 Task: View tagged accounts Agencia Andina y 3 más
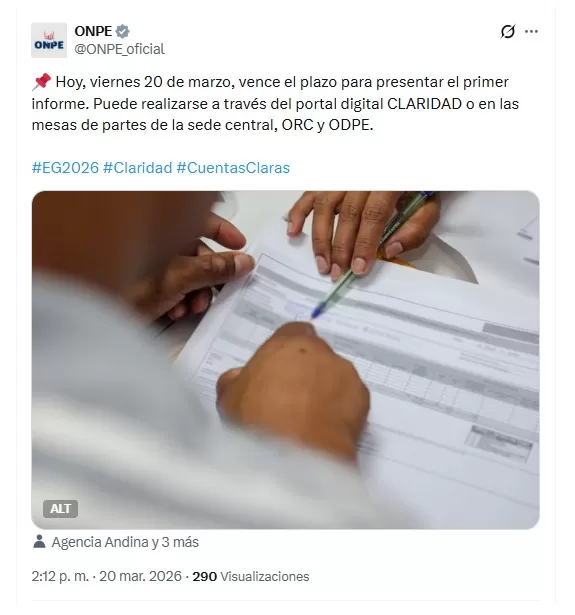coord(125,542)
